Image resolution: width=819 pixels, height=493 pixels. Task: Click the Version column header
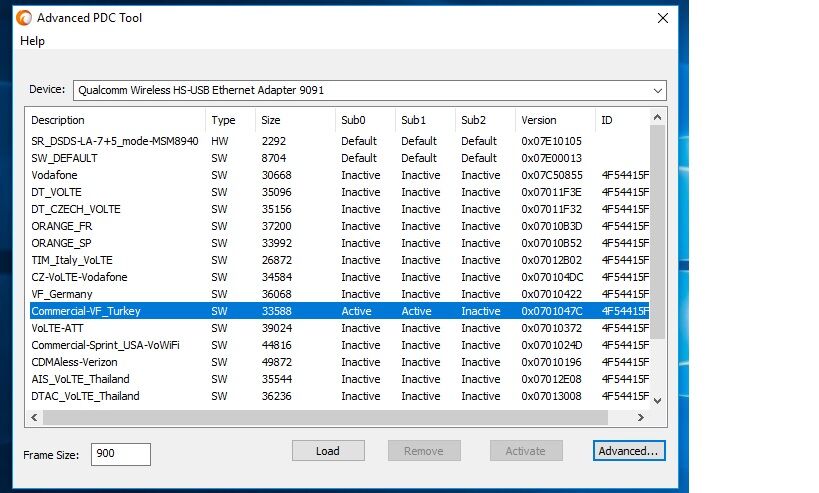pos(555,120)
